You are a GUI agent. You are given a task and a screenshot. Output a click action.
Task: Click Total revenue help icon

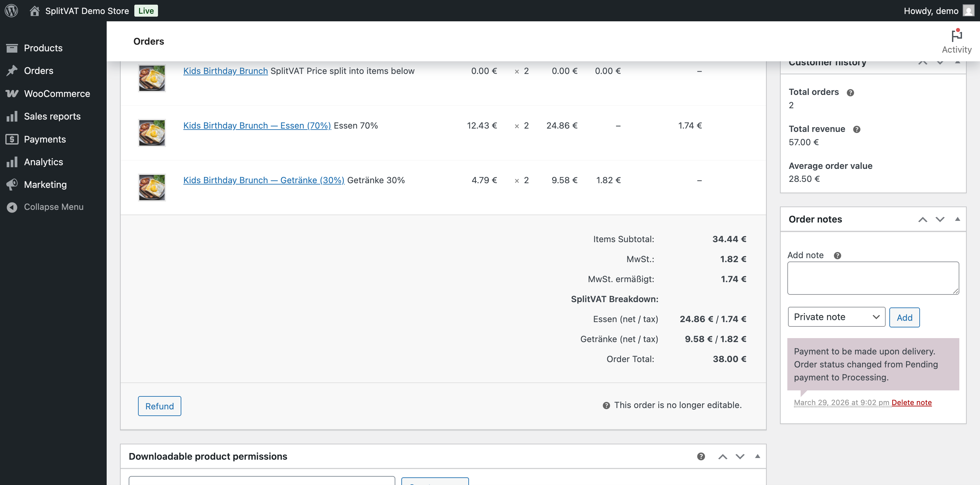coord(856,129)
